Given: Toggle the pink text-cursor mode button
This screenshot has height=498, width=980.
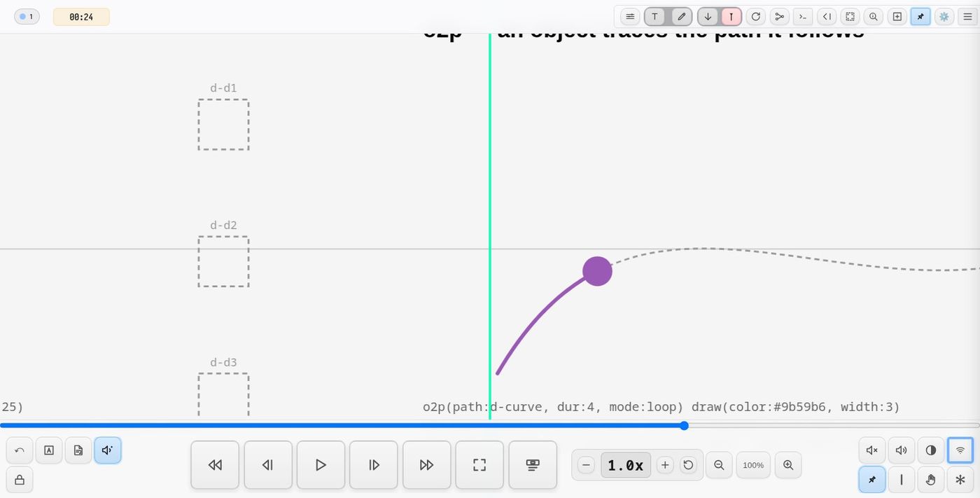Looking at the screenshot, I should click(x=731, y=17).
